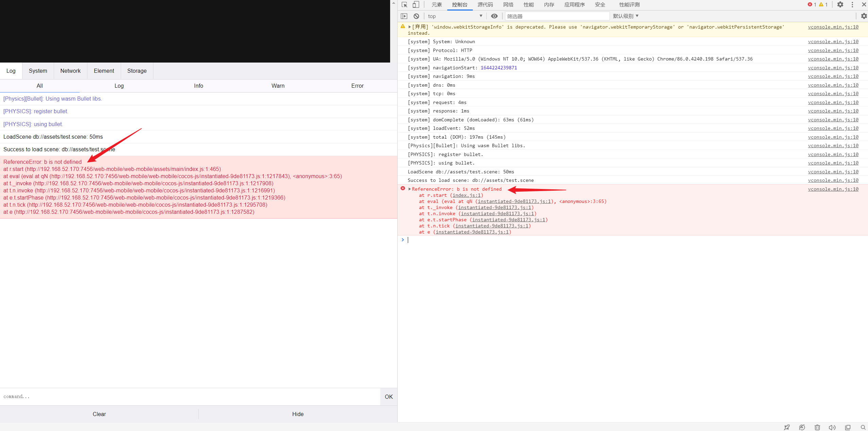
Task: Open the 源代码 DevTools tab
Action: (x=485, y=5)
